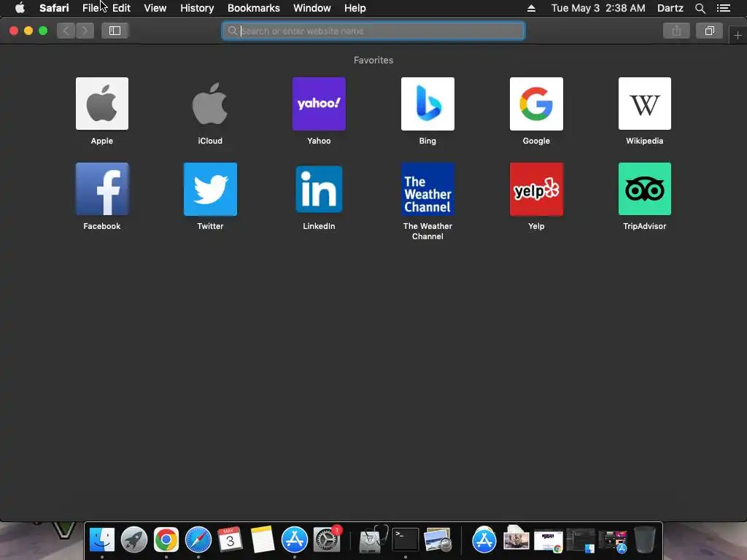The height and width of the screenshot is (560, 747).
Task: Open Spotlight search in the menu bar
Action: click(700, 8)
